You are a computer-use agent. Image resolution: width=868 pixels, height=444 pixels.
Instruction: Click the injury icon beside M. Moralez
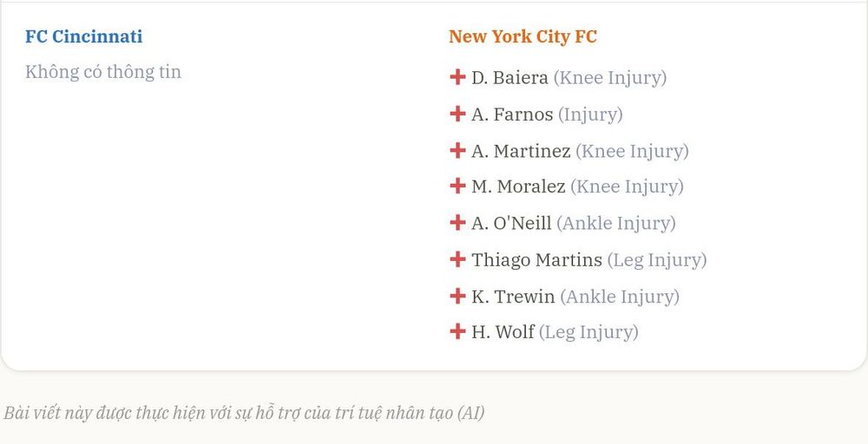pos(457,186)
